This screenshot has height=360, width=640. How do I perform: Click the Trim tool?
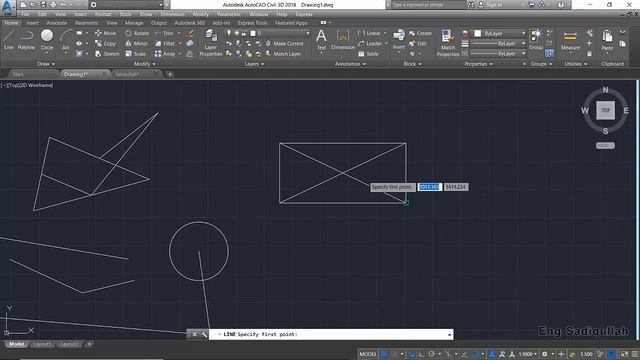164,33
